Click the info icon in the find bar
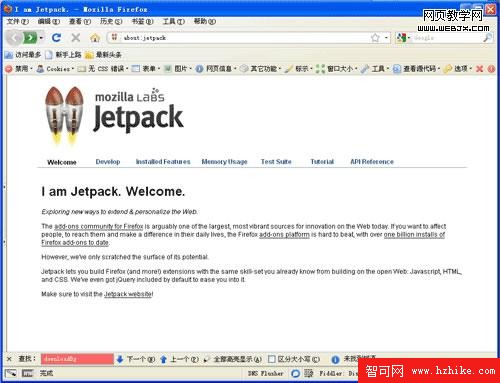 [x=335, y=359]
